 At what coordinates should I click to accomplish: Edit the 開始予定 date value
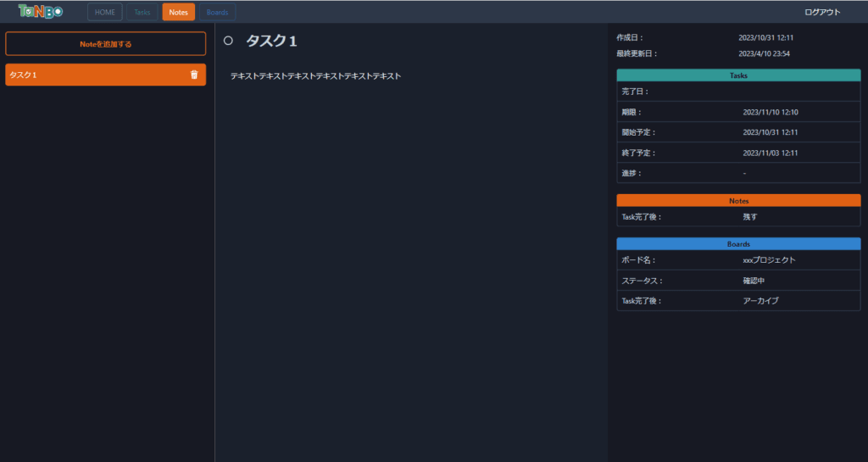click(770, 132)
